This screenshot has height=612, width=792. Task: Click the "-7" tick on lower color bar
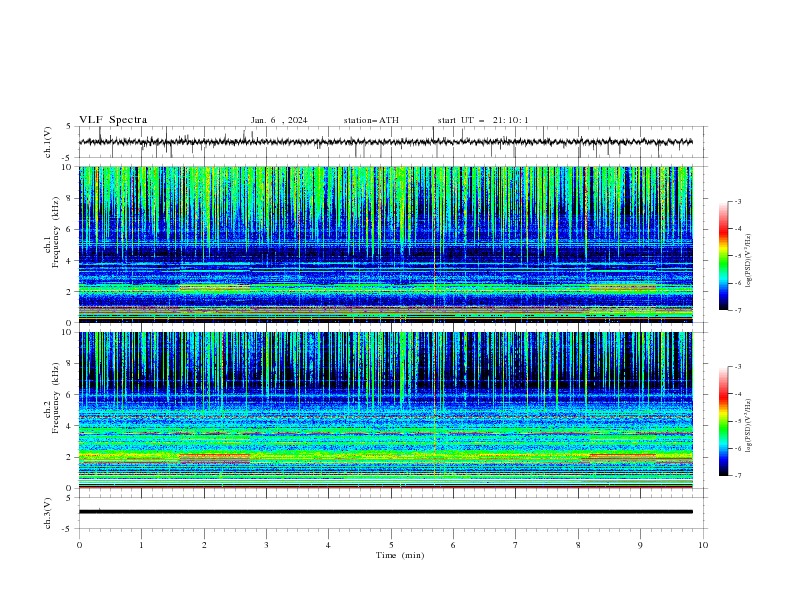click(737, 475)
